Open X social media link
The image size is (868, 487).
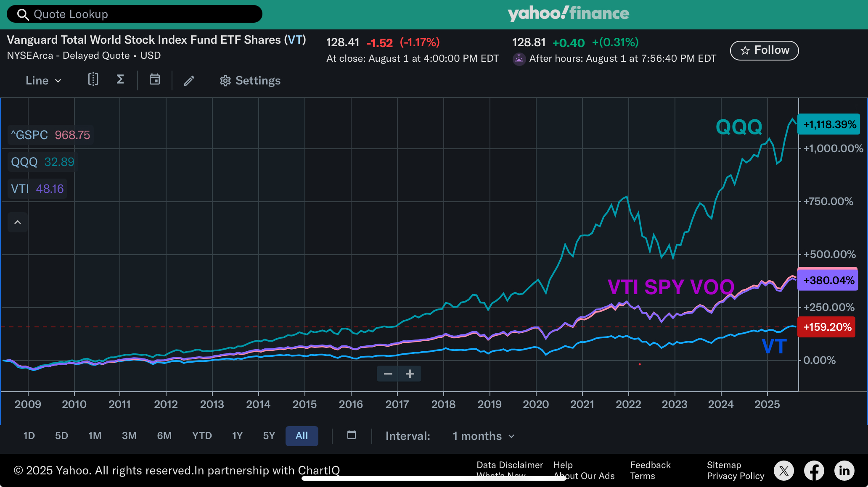[784, 471]
